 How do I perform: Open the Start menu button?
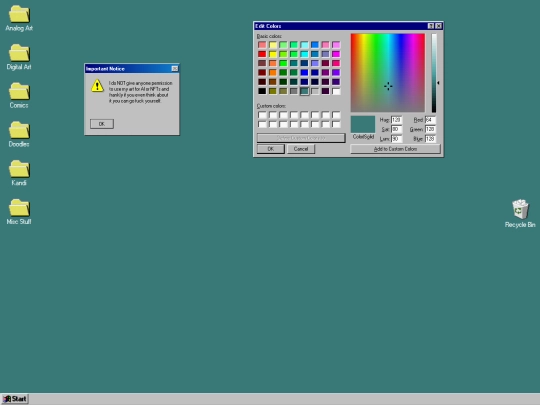pos(15,399)
